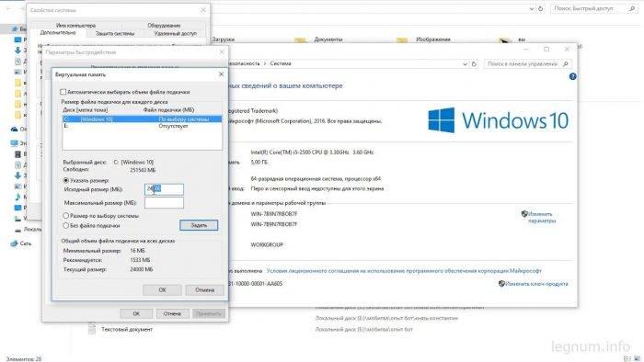Click the Текстовый документ file icon
The image size is (644, 362).
coord(92,329)
